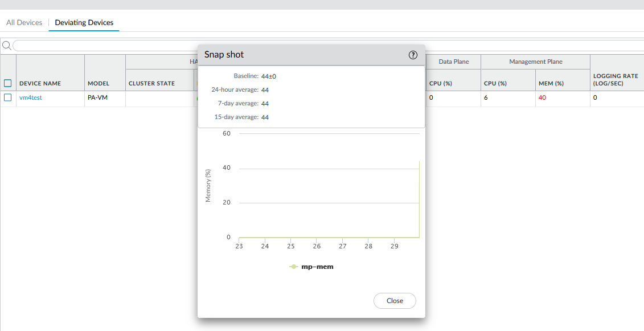
Task: Click the mp-mem legend marker
Action: tap(294, 267)
